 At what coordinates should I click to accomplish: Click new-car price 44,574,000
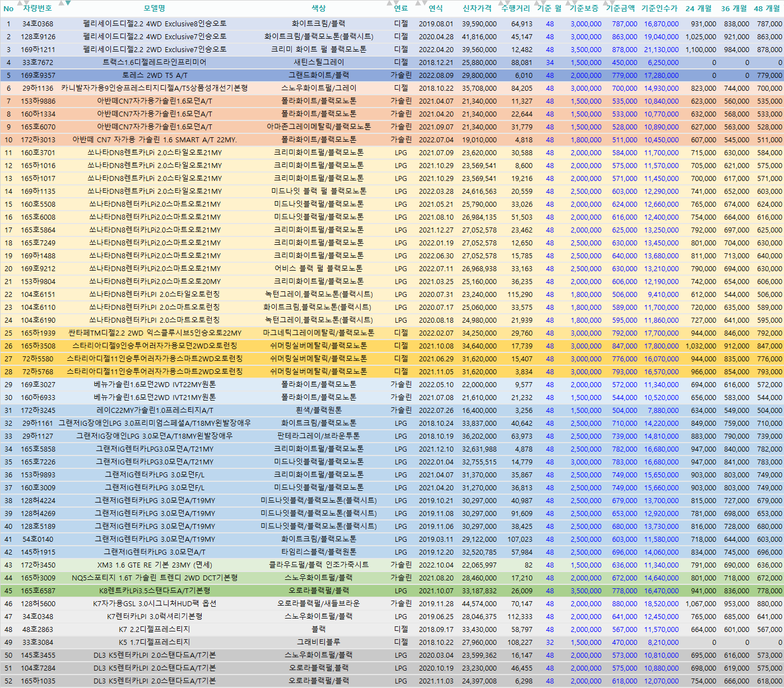479,604
